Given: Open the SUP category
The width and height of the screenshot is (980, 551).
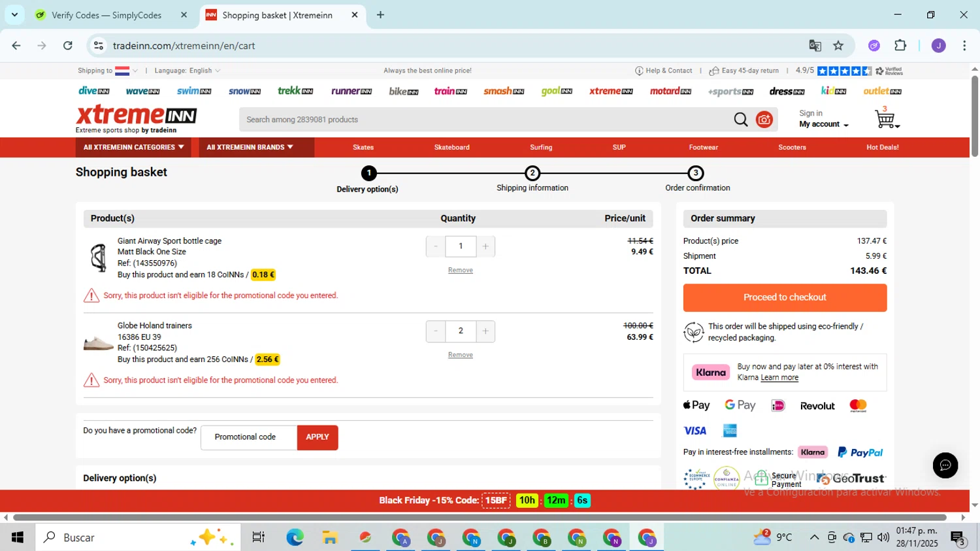Looking at the screenshot, I should 619,147.
